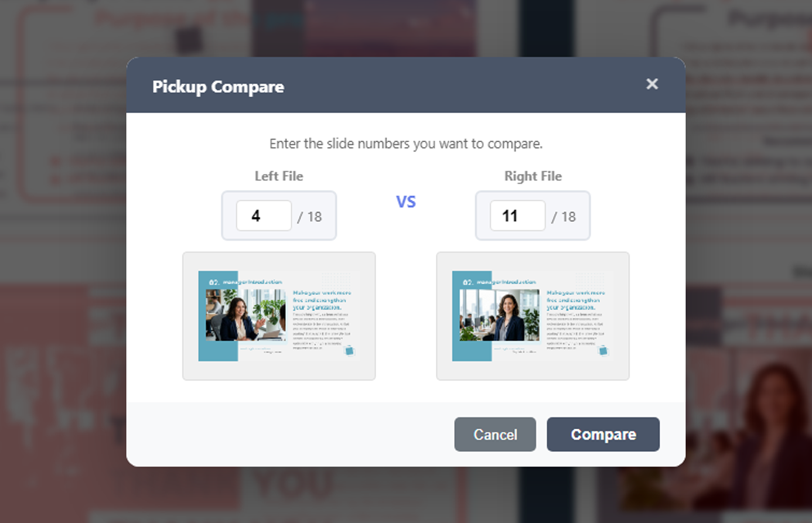Click the Pickup Compare dialog title
Viewport: 812px width, 523px height.
pyautogui.click(x=217, y=87)
